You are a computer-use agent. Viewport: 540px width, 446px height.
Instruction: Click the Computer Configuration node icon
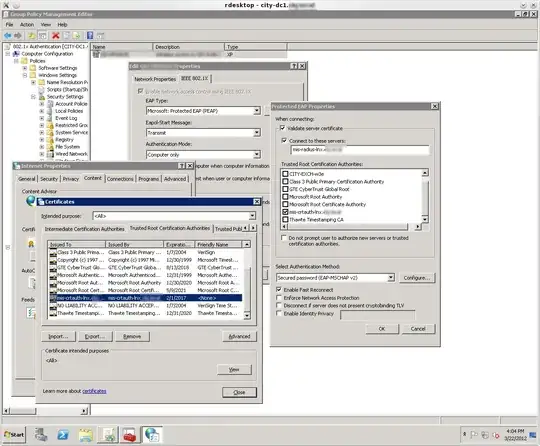coord(17,54)
